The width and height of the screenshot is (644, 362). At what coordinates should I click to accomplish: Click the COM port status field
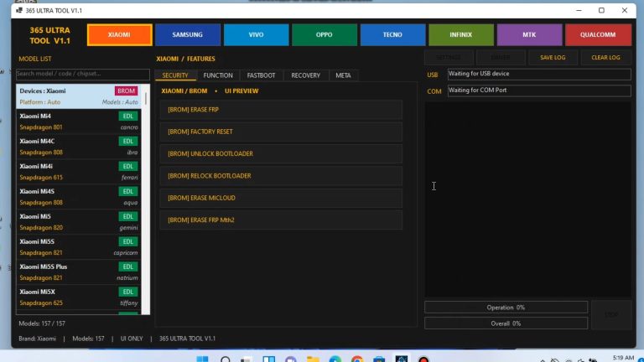tap(539, 90)
